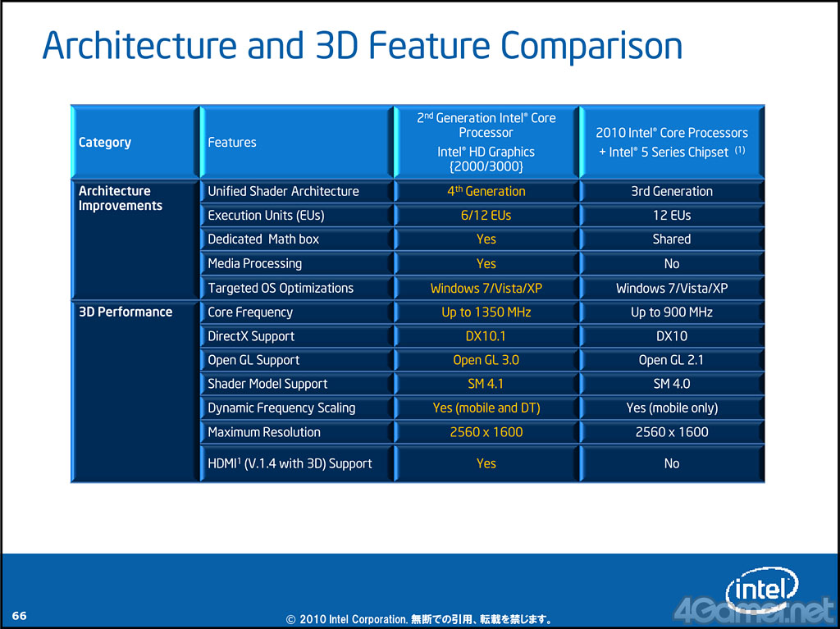Select the yellow 'Windows 7/Vista/XP' value

tap(486, 288)
